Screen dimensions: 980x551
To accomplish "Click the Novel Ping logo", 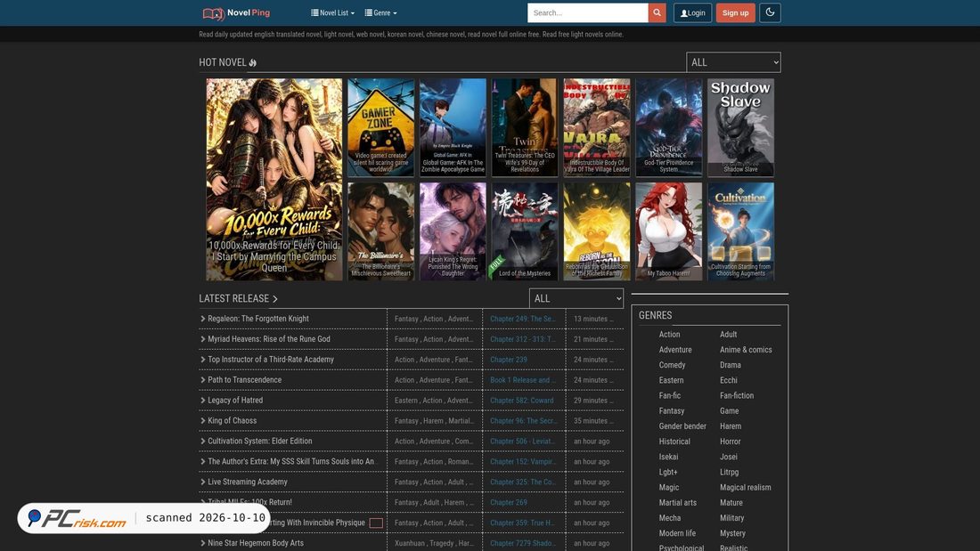I will point(236,13).
